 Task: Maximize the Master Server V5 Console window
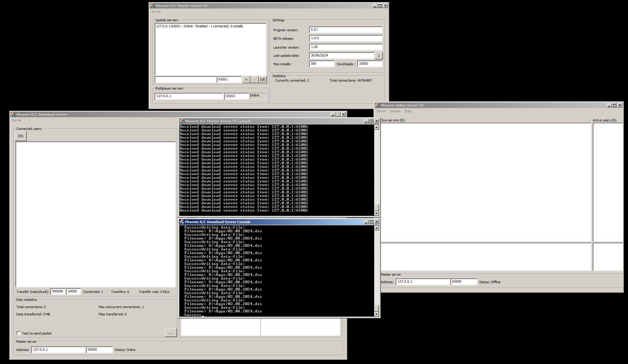coord(371,121)
